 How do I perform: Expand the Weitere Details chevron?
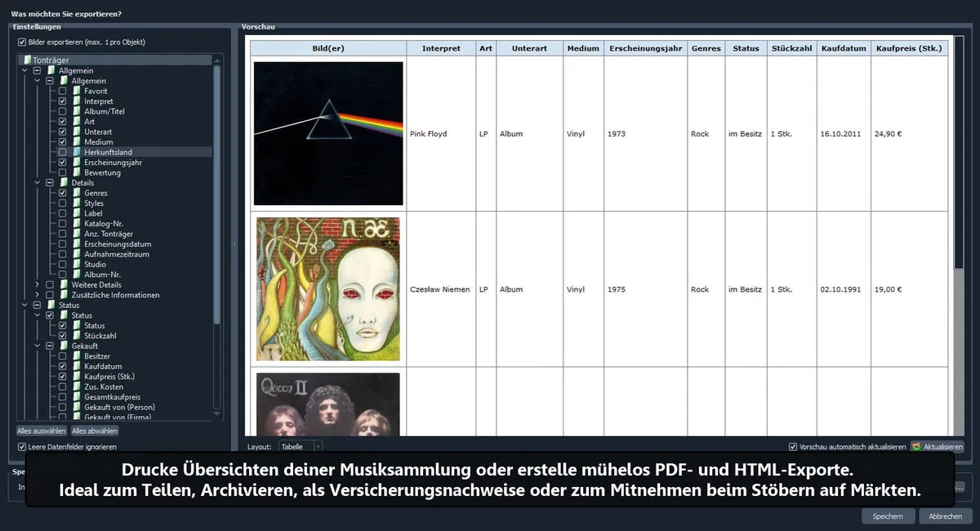point(38,285)
